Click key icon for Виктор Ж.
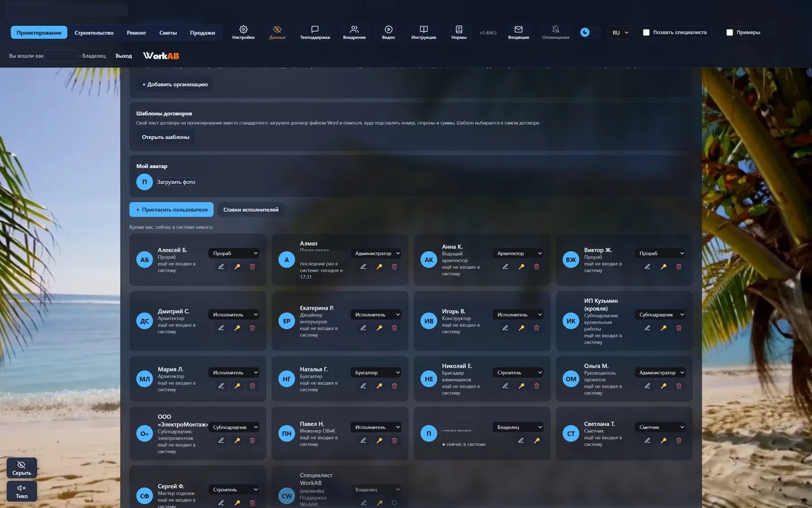The width and height of the screenshot is (812, 508). coord(663,266)
